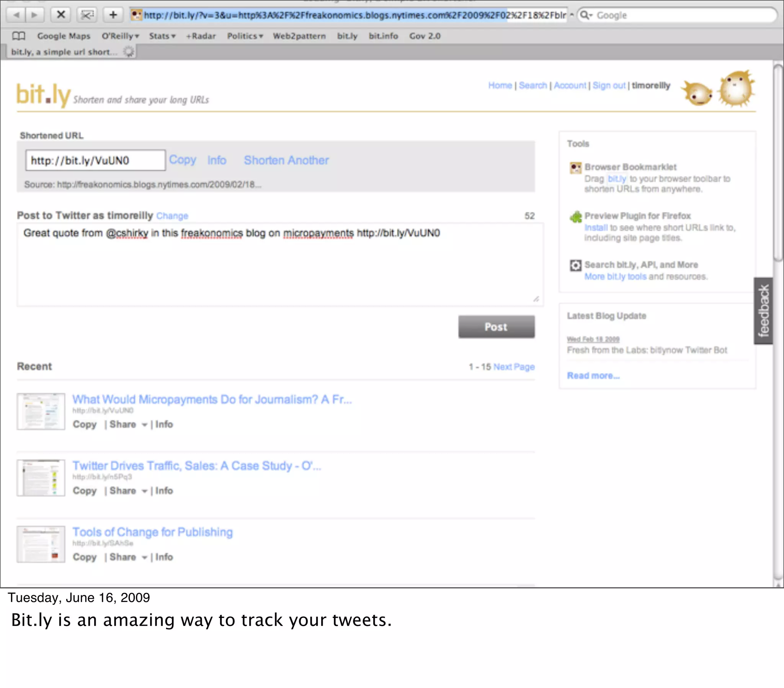This screenshot has width=784, height=688.
Task: Click the bit.ly favicon in the address bar
Action: (x=136, y=15)
